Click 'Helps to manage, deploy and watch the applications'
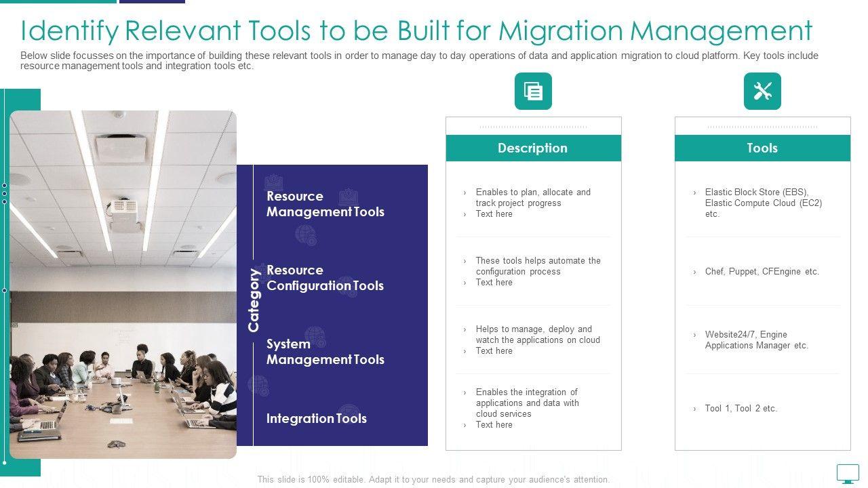868x488 pixels. [538, 334]
